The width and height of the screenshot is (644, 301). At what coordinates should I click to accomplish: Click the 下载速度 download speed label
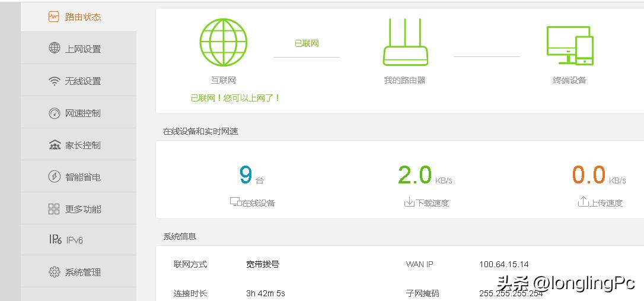click(426, 202)
